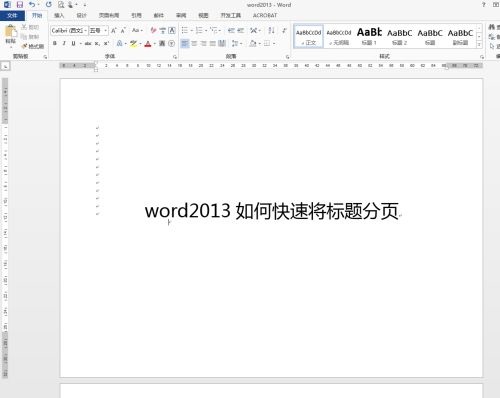The height and width of the screenshot is (398, 500).
Task: Toggle Bold formatting
Action: [55, 43]
